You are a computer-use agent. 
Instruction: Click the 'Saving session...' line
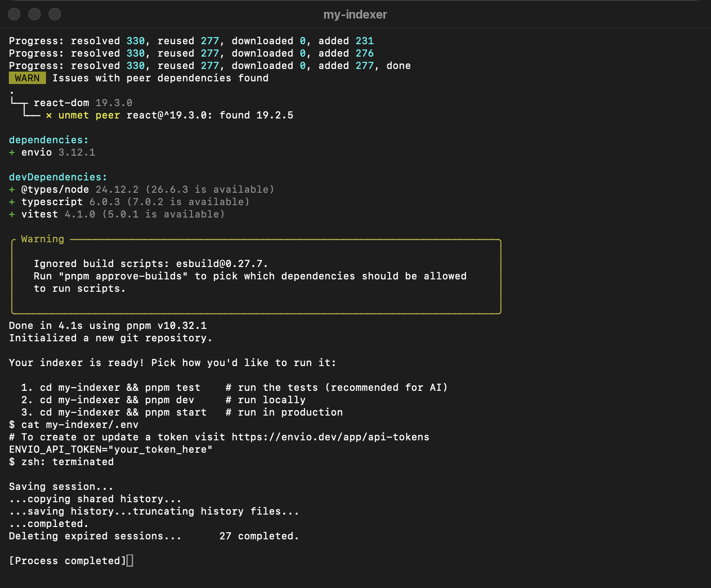pos(61,487)
